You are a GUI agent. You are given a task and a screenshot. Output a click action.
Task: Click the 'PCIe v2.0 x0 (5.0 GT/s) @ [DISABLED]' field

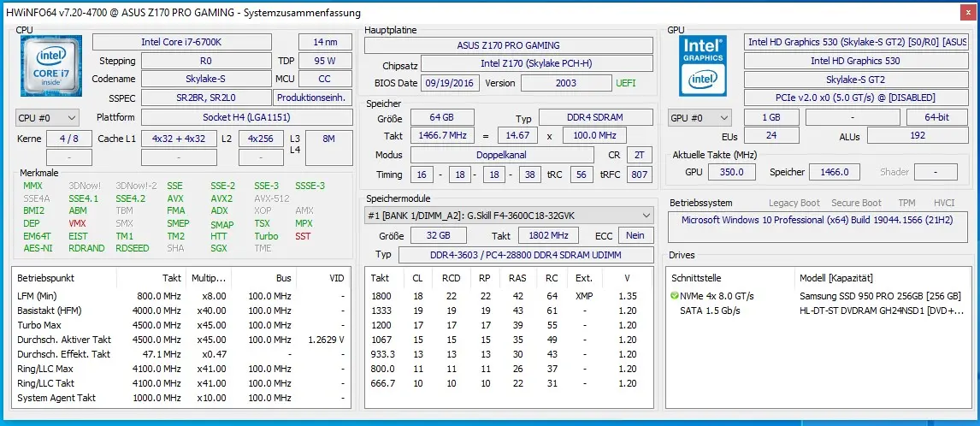(856, 98)
